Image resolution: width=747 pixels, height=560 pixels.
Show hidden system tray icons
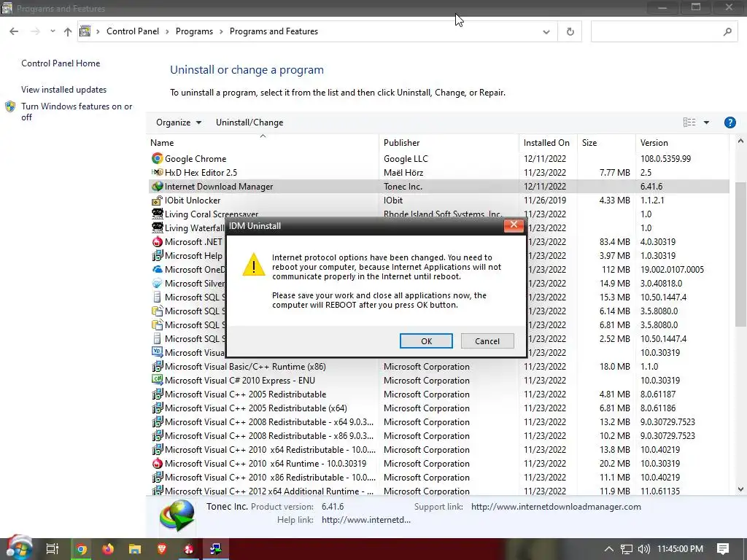coord(609,549)
